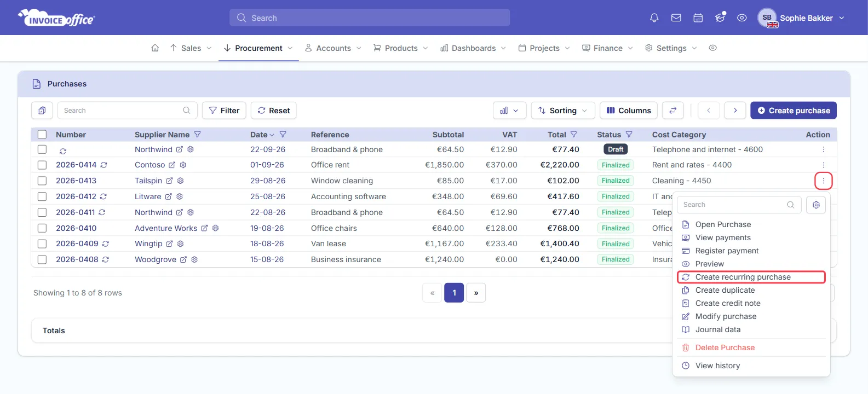Open external link icon for Adventure Works
Image resolution: width=868 pixels, height=394 pixels.
[x=204, y=228]
